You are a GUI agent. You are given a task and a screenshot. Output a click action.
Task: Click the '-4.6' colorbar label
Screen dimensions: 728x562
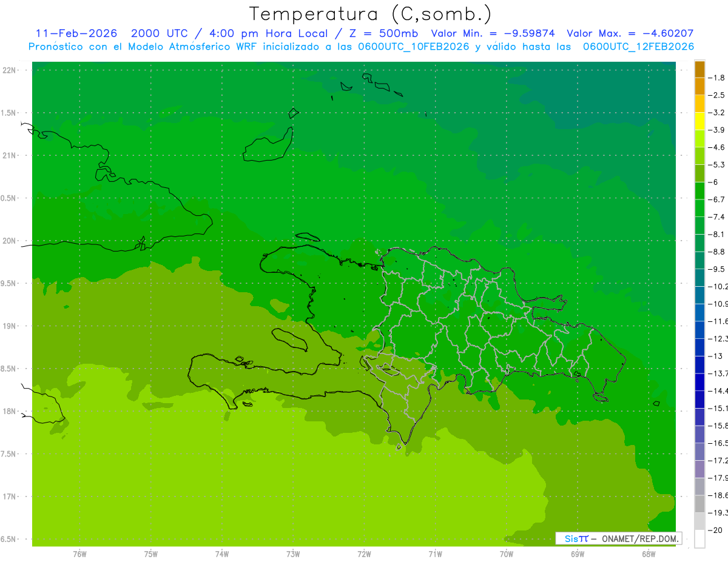716,147
